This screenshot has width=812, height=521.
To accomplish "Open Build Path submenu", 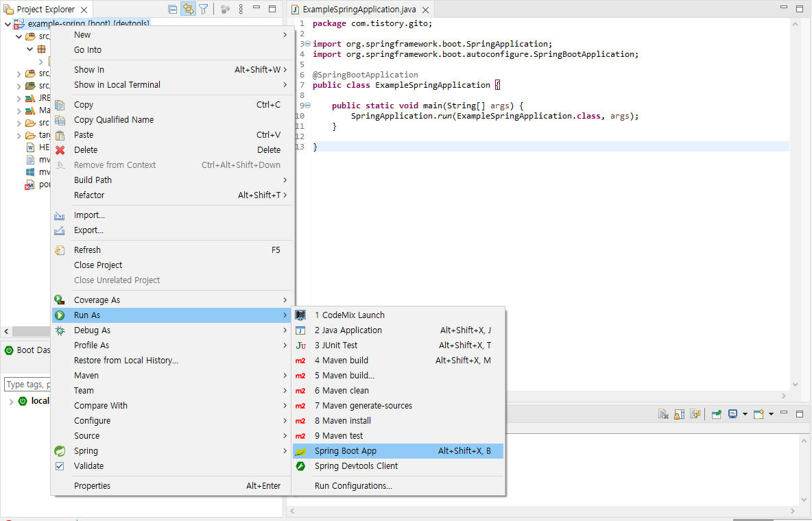I will pyautogui.click(x=172, y=180).
